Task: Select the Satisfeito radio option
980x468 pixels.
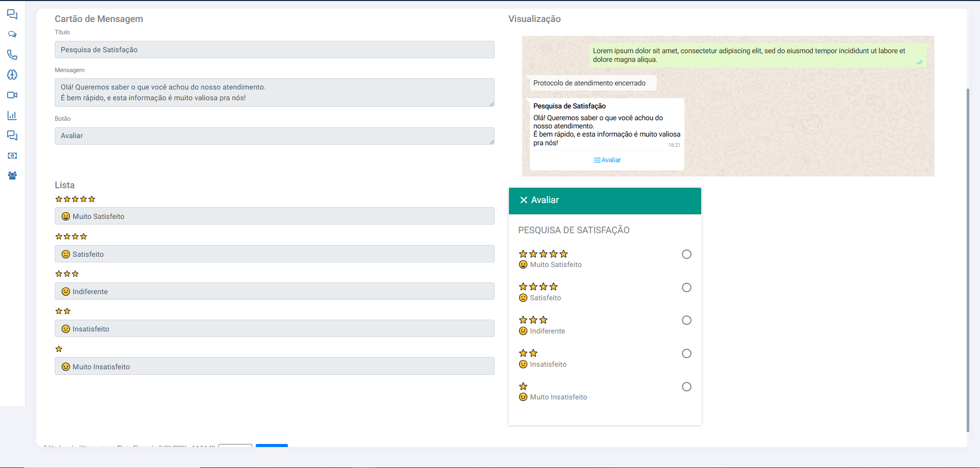Action: pos(686,287)
